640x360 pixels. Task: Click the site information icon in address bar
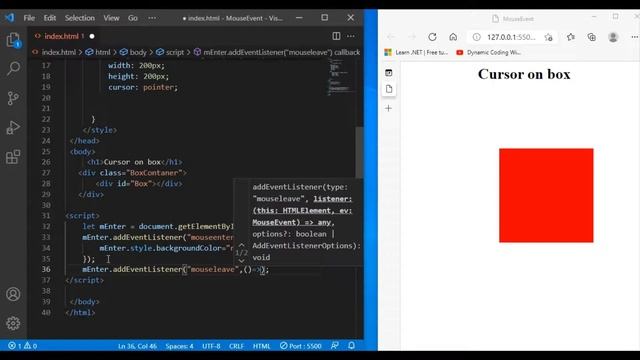tap(476, 37)
